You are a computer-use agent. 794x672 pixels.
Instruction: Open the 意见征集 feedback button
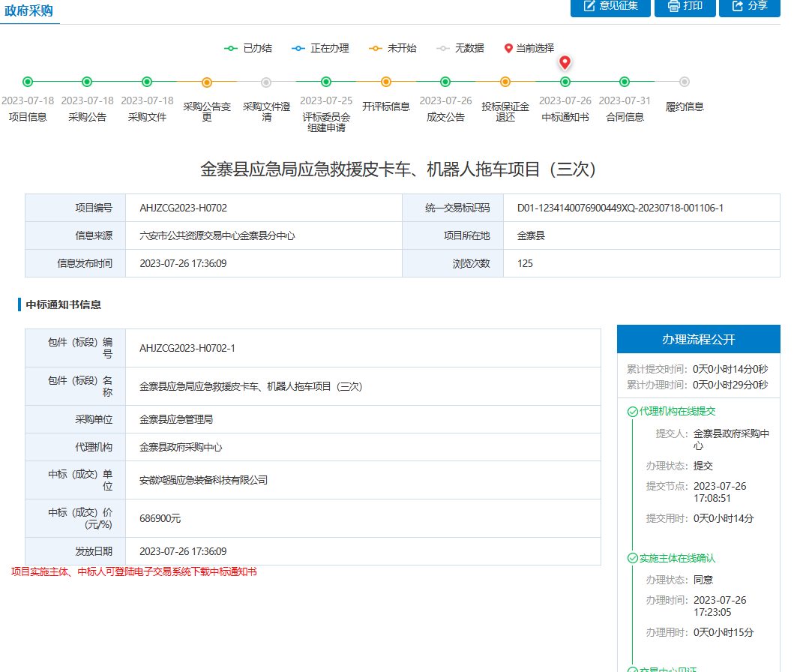(610, 7)
